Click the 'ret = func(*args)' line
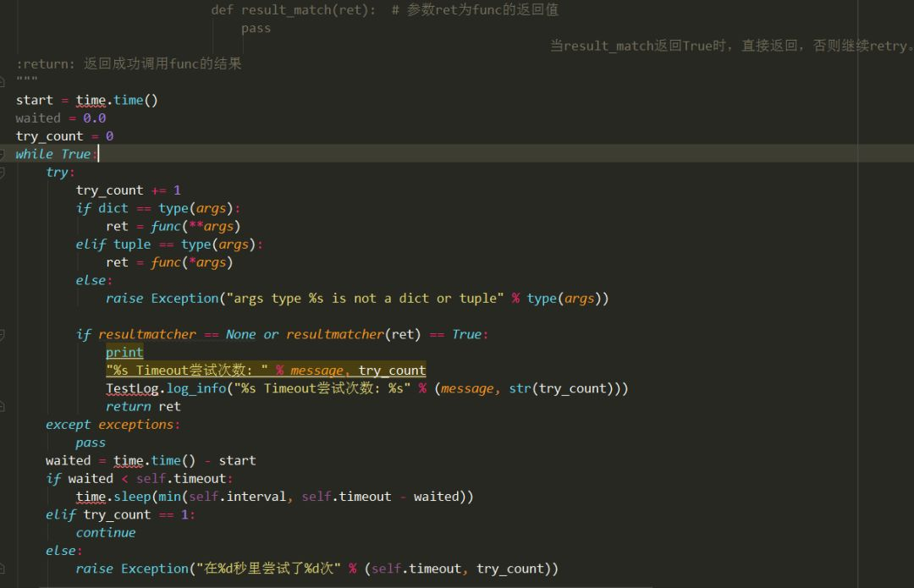 169,263
